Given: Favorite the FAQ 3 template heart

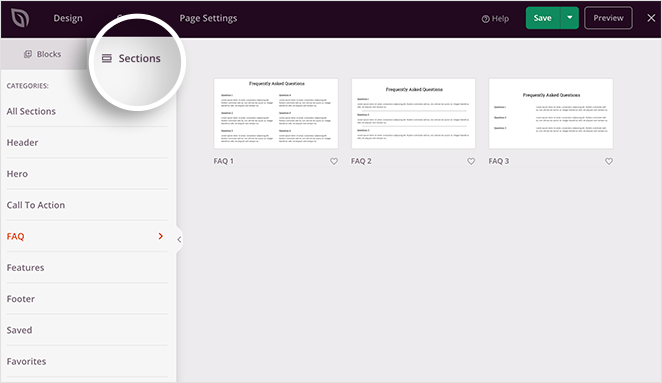Looking at the screenshot, I should 609,161.
